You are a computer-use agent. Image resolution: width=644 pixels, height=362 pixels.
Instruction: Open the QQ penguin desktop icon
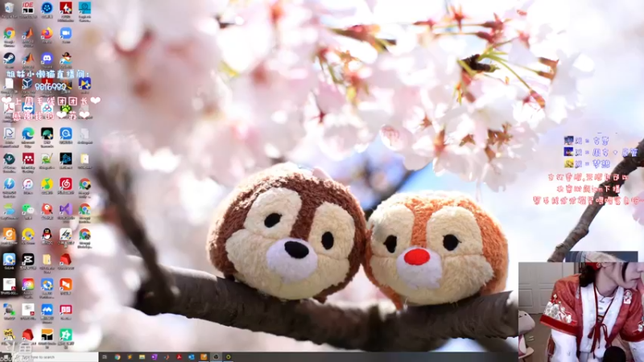coord(47,234)
